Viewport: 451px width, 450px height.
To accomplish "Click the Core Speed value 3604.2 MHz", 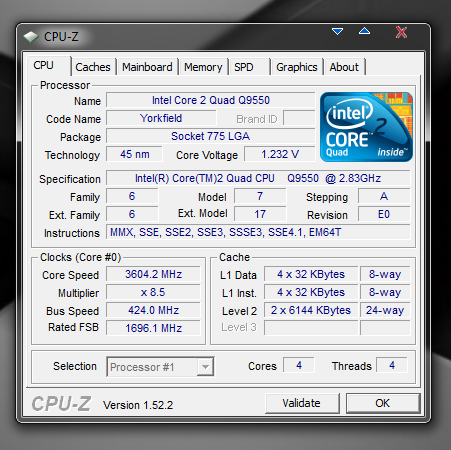I will click(153, 274).
